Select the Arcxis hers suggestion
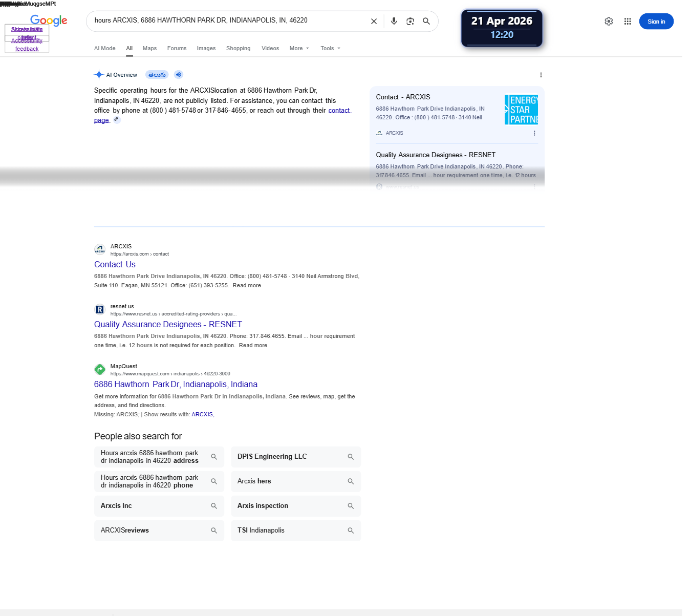Screen dimensions: 690x616 296,481
